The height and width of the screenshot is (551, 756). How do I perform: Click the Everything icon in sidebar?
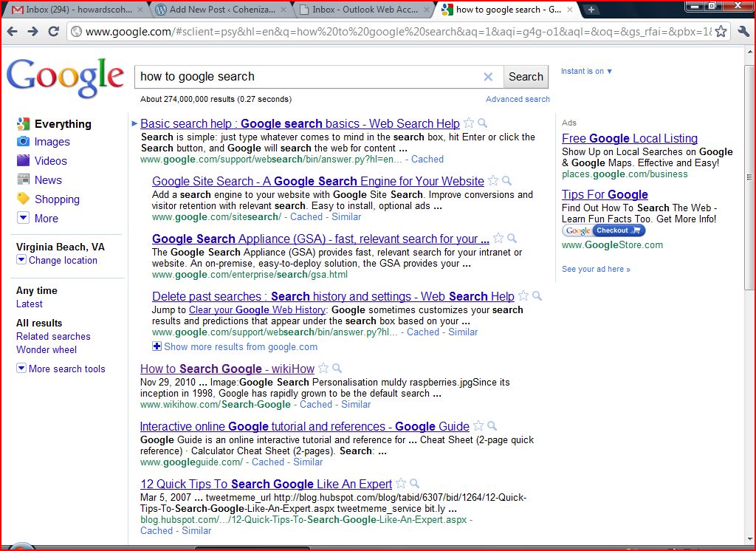click(x=23, y=123)
